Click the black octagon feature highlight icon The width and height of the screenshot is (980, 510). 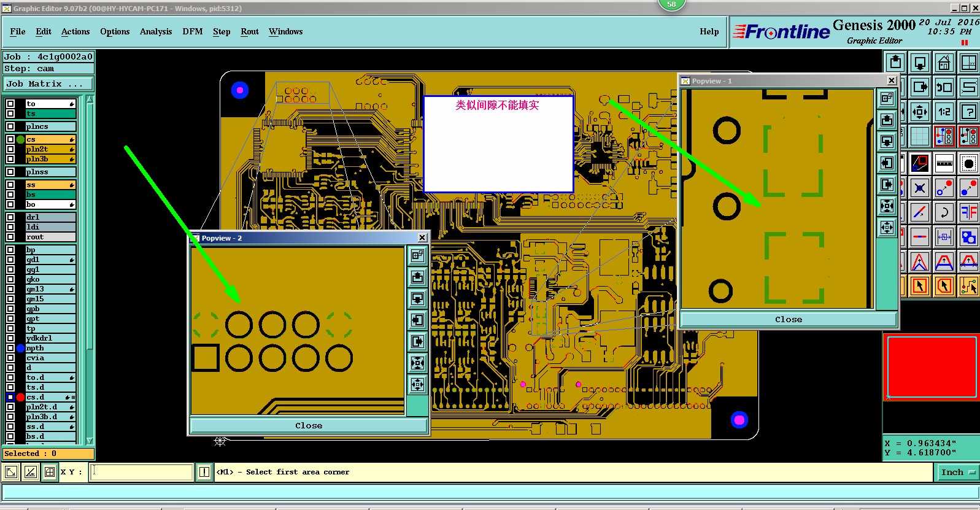tap(969, 163)
